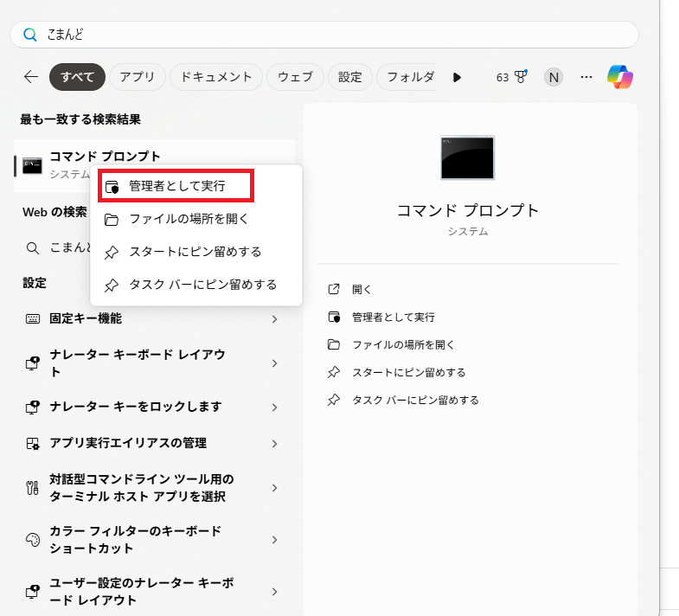Click the large Command Prompt icon in the preview pane
The height and width of the screenshot is (616, 679).
click(467, 157)
